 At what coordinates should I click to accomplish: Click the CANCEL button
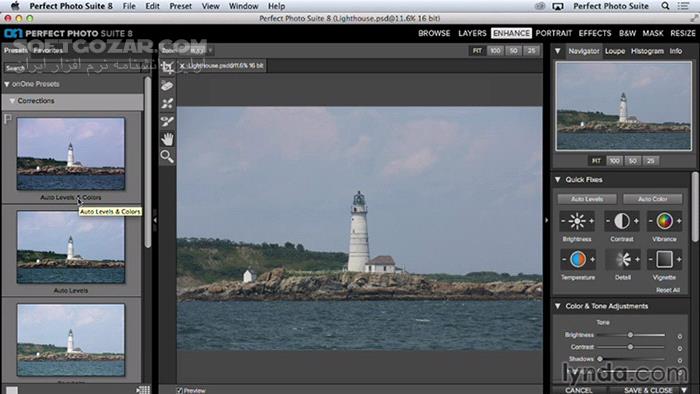(x=579, y=390)
